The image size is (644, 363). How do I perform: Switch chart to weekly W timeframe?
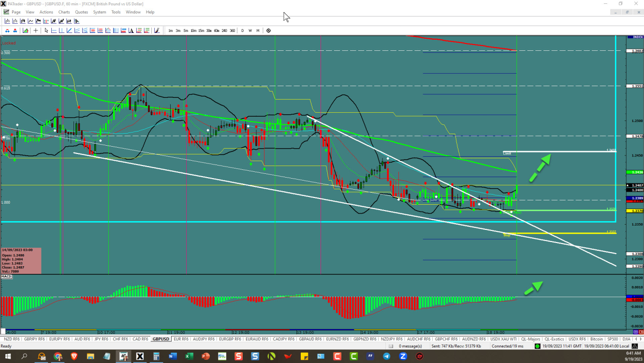point(250,30)
